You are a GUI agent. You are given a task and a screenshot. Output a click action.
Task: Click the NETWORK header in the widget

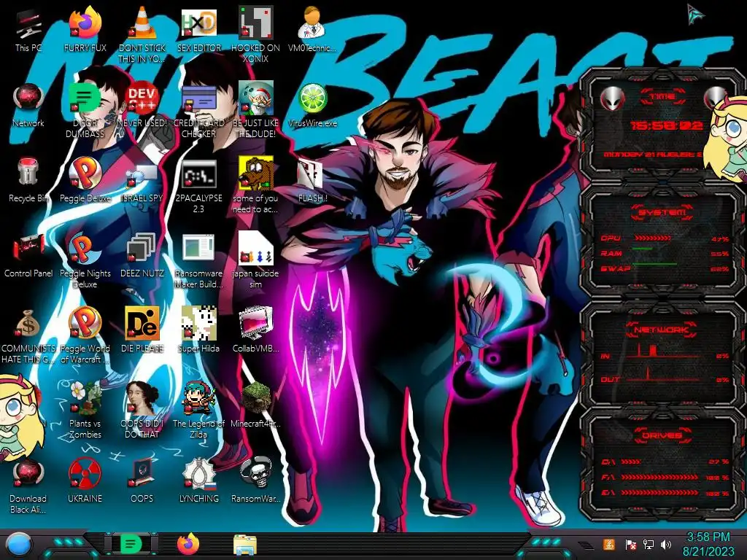[662, 329]
